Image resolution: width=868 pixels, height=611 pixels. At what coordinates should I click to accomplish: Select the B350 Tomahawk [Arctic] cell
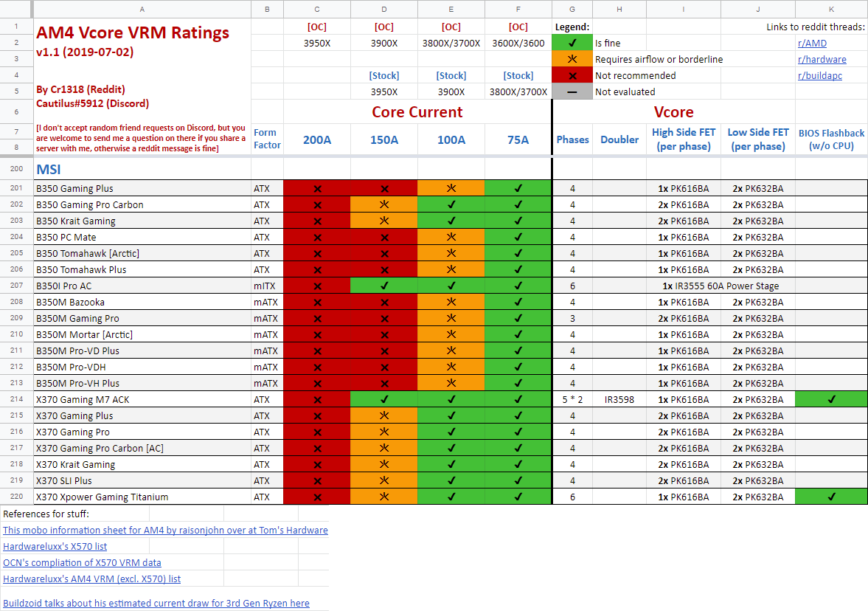click(142, 253)
